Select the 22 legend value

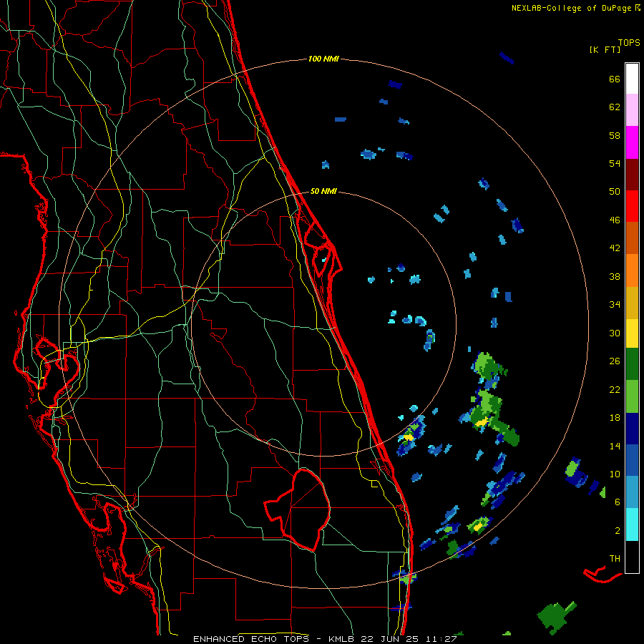(615, 389)
